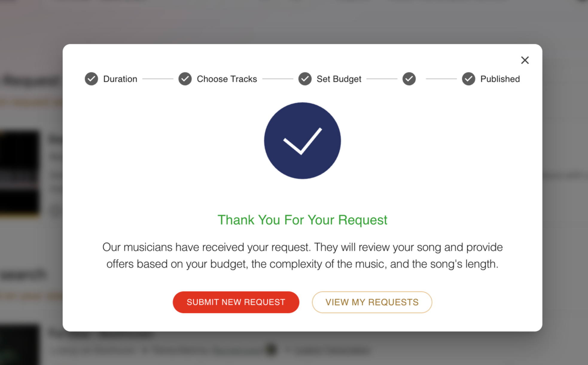This screenshot has width=588, height=365.
Task: Click the large navy success checkmark circle
Action: [302, 141]
